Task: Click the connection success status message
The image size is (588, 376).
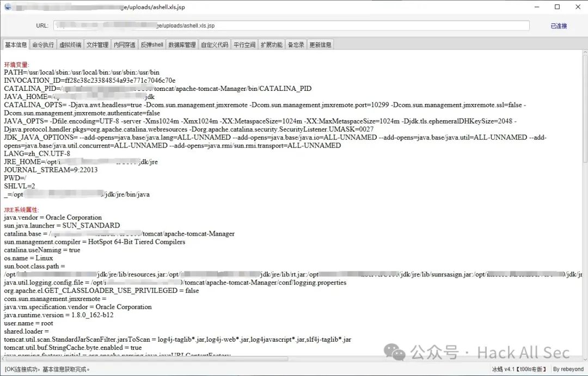Action: [x=47, y=369]
